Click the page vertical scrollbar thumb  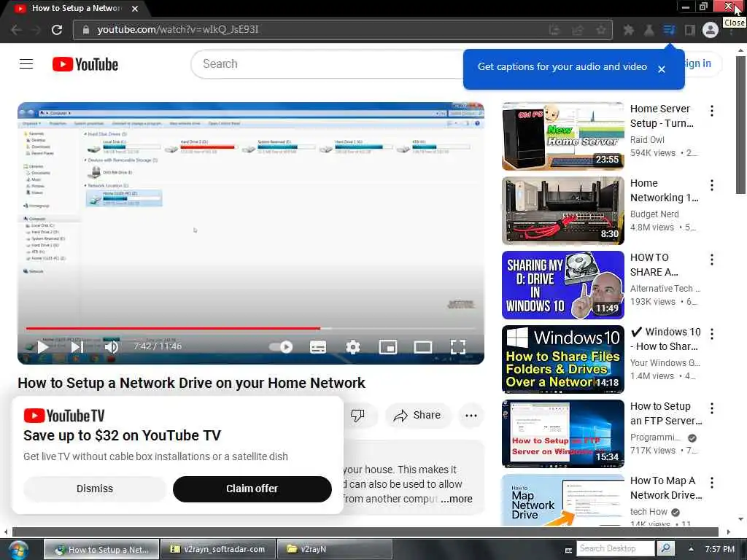(x=740, y=125)
